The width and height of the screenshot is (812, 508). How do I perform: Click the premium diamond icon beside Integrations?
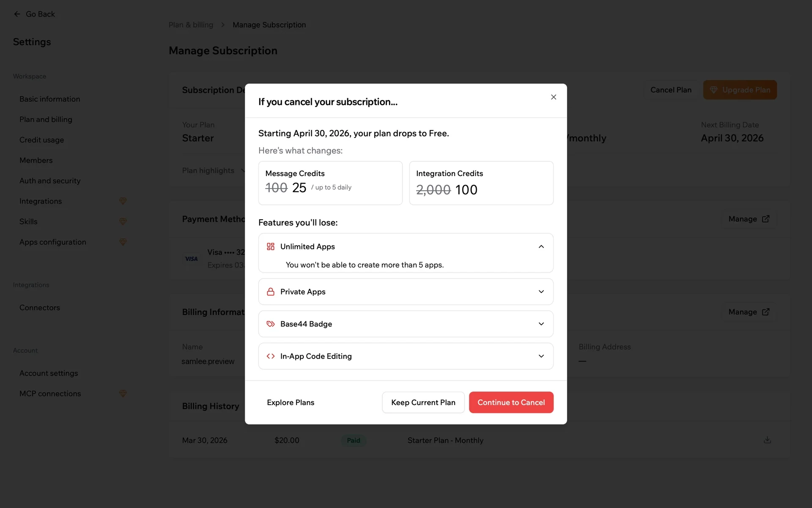tap(123, 201)
